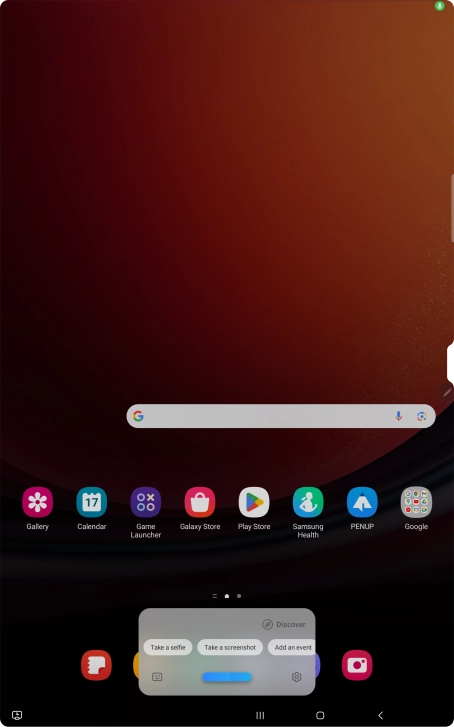This screenshot has width=454, height=727.
Task: Tap the Google search bar
Action: coord(281,416)
